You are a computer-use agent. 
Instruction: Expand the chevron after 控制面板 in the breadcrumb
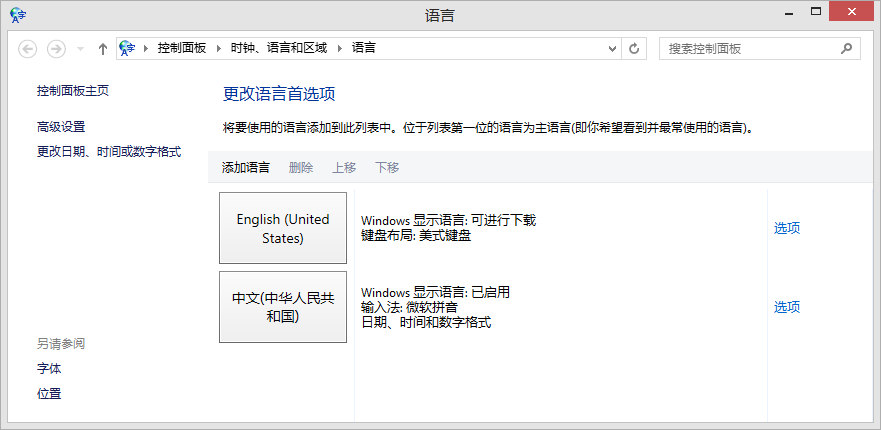(x=219, y=48)
